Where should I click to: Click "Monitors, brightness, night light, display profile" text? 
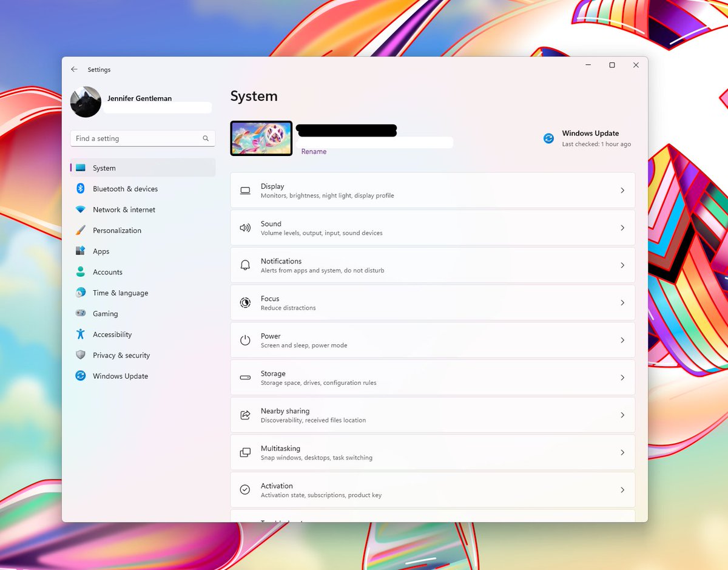pyautogui.click(x=328, y=196)
